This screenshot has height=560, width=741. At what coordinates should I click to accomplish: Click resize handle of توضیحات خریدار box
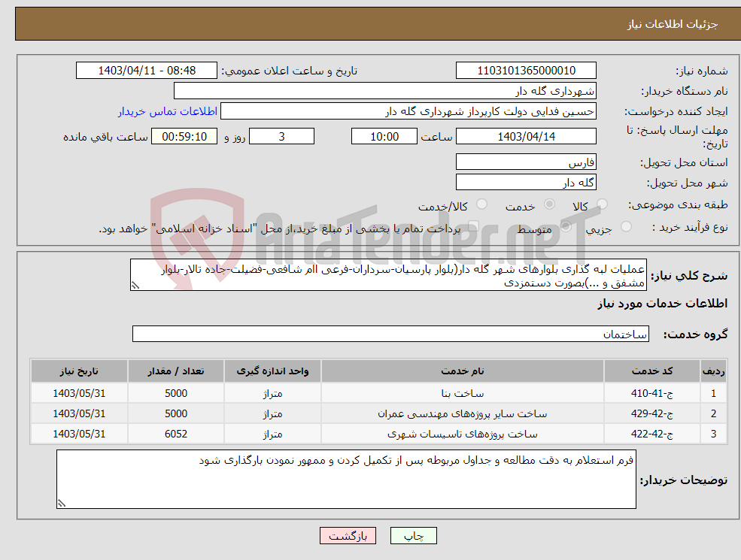click(x=62, y=504)
